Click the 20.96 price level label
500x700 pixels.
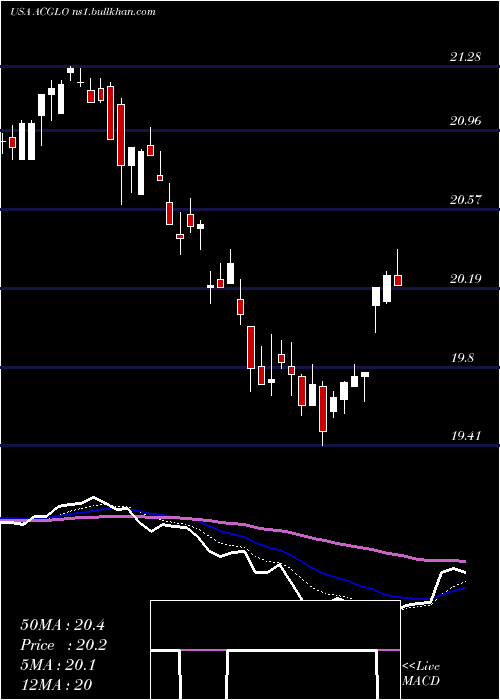(x=466, y=121)
